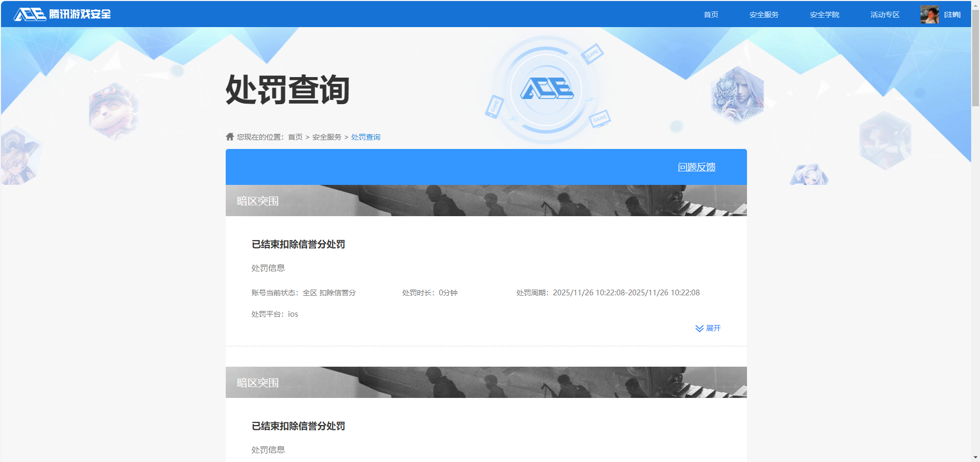Go to 安全学院 in the top nav
Image resolution: width=980 pixels, height=462 pixels.
click(824, 15)
